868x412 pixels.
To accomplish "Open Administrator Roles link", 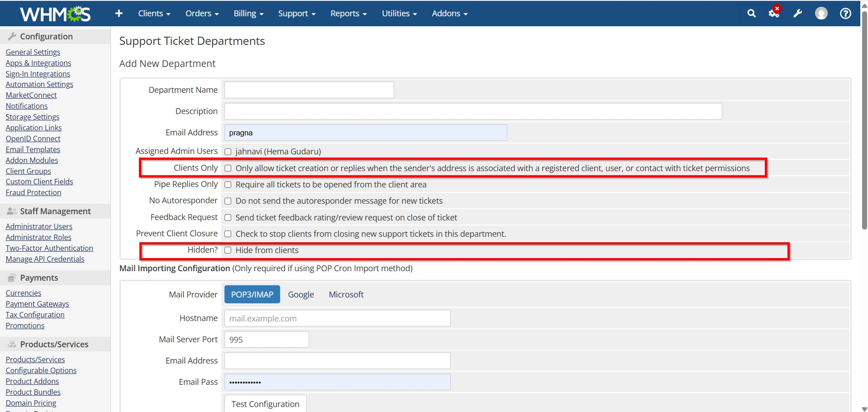I will pos(38,237).
